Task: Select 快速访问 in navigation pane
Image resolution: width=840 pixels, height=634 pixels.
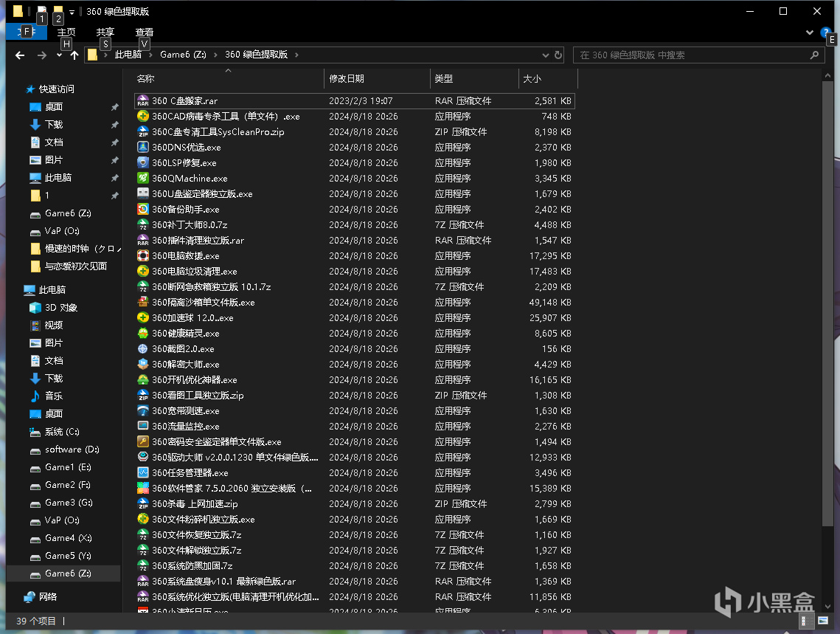Action: point(56,89)
